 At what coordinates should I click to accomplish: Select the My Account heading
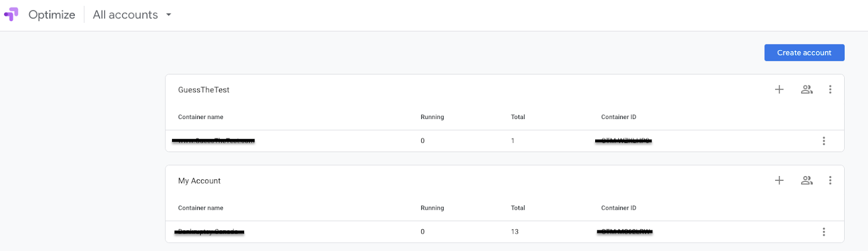coord(199,181)
